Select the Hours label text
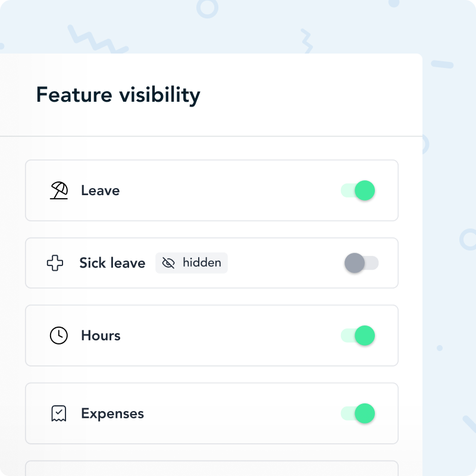476x476 pixels. (x=101, y=336)
